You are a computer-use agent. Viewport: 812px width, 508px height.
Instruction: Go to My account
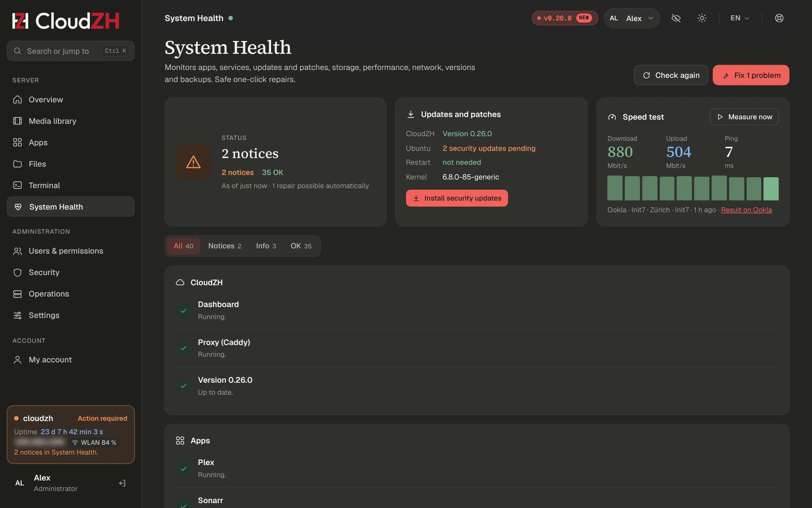pos(71,359)
